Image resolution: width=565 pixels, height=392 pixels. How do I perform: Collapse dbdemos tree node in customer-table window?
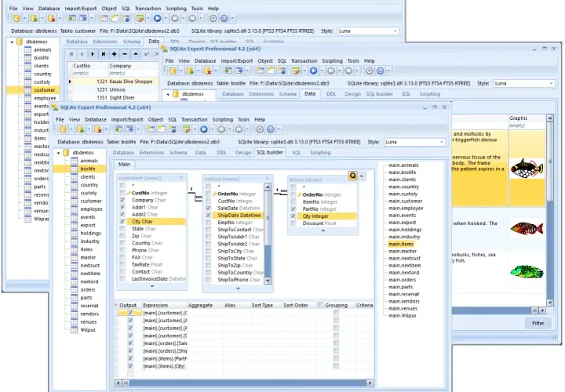pyautogui.click(x=12, y=42)
